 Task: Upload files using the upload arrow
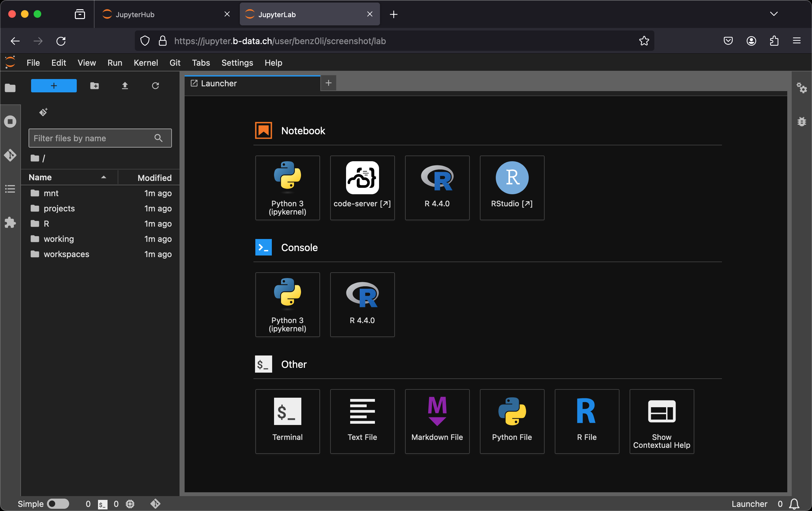pos(125,86)
